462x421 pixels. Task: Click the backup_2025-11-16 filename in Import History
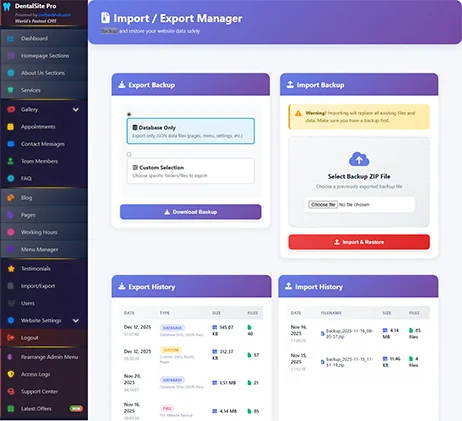point(349,334)
